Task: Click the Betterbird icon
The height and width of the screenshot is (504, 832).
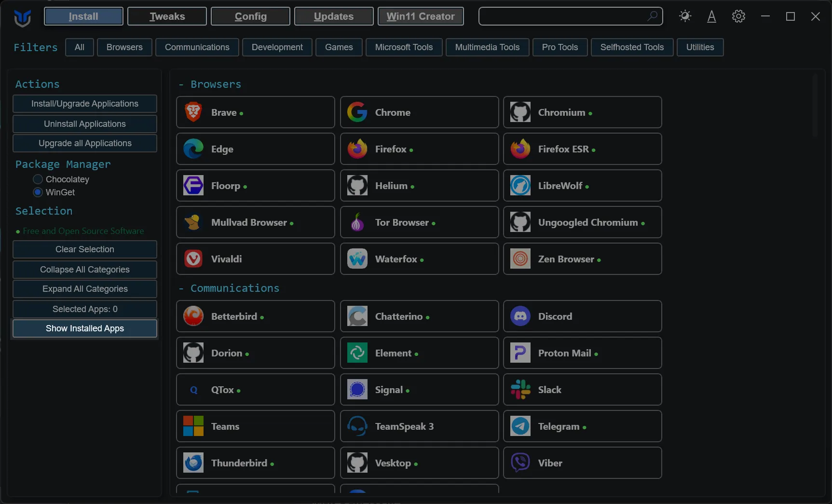Action: tap(193, 316)
